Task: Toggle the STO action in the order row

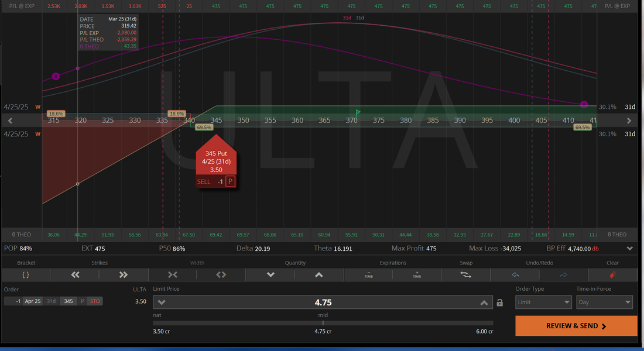Action: (95, 301)
